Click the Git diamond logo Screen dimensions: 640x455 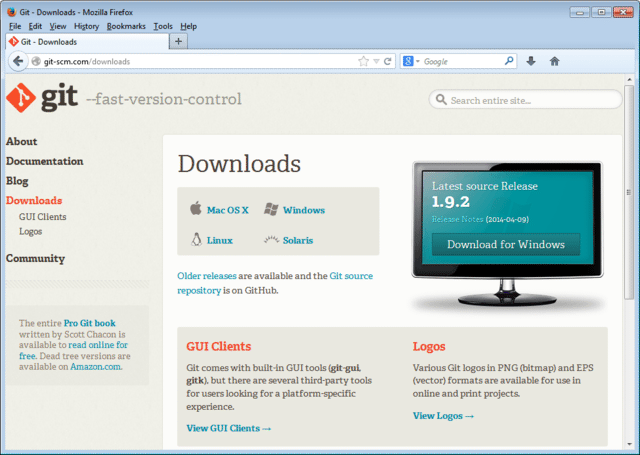21,98
